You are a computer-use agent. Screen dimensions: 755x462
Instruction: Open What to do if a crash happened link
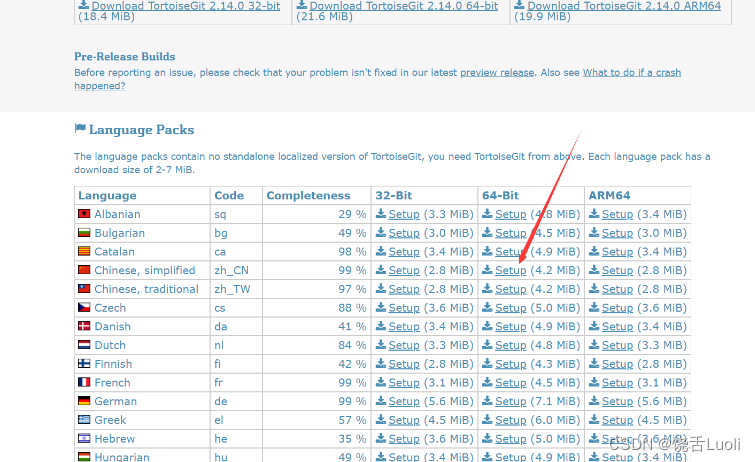click(632, 72)
